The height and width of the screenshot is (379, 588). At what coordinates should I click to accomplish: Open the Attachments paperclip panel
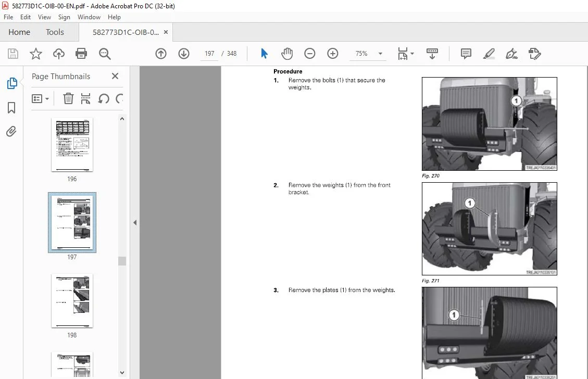point(11,132)
